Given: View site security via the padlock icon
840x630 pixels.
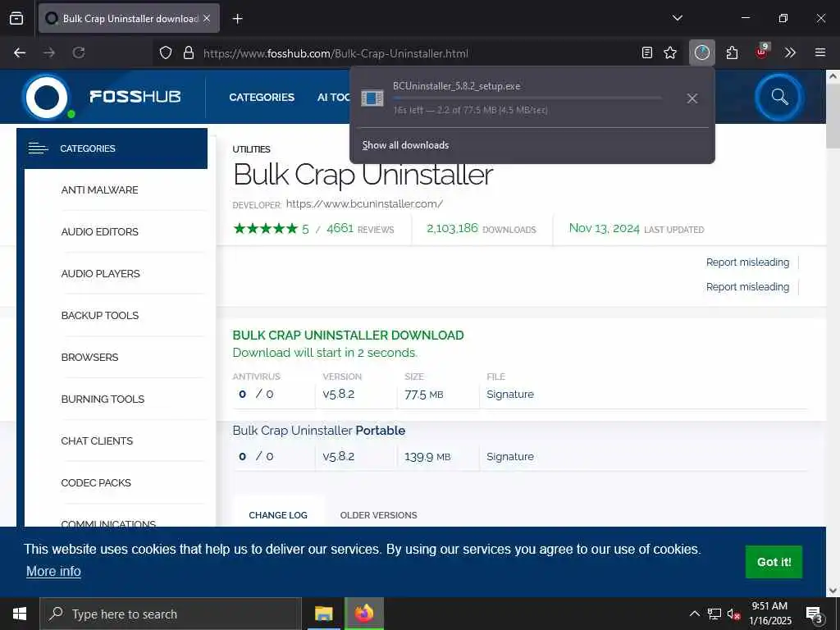Looking at the screenshot, I should (x=188, y=52).
